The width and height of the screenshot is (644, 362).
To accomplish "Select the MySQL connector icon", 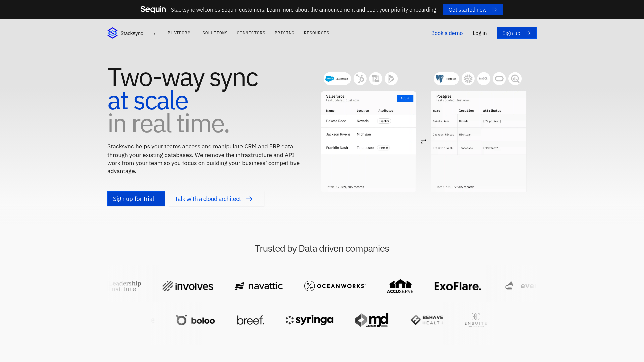I will pyautogui.click(x=483, y=79).
